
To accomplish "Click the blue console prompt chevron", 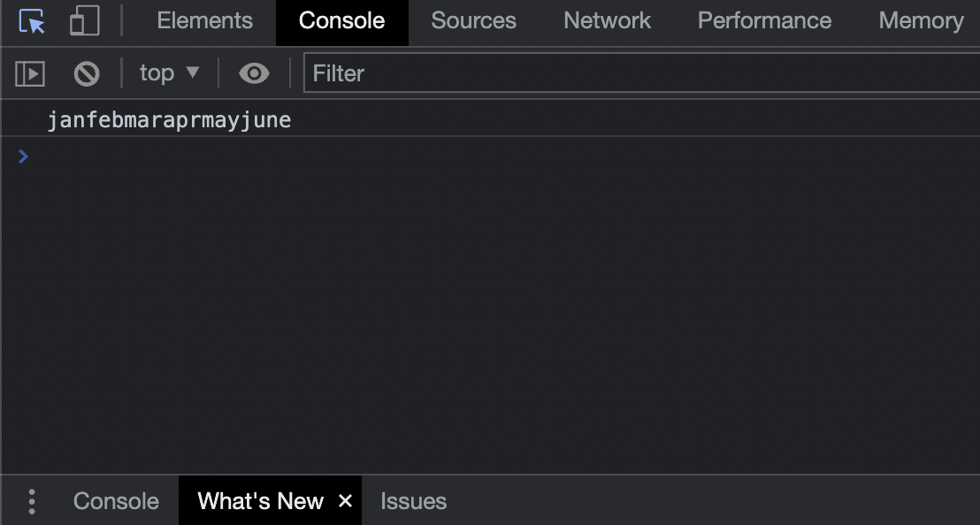I will [23, 156].
